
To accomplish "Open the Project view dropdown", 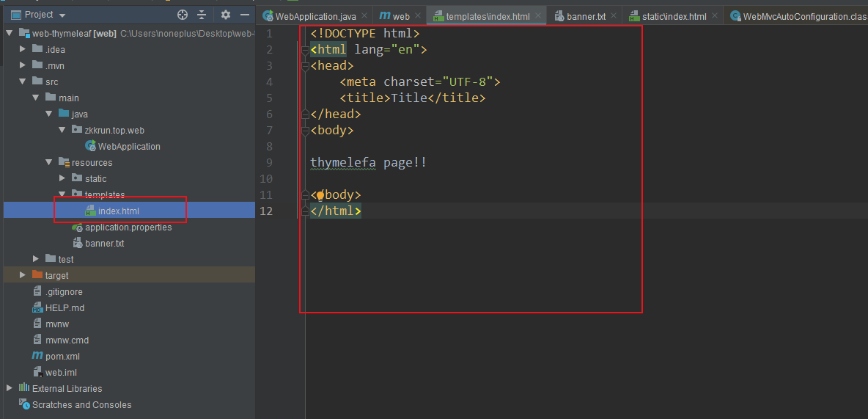I will pos(62,15).
